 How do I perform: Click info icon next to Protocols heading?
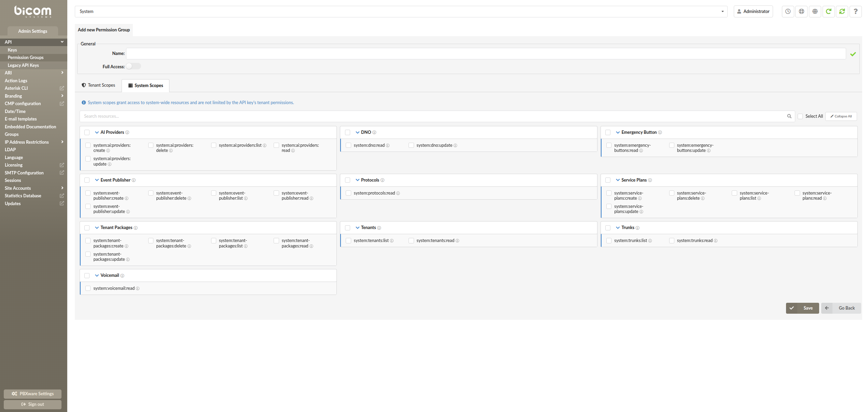[382, 180]
